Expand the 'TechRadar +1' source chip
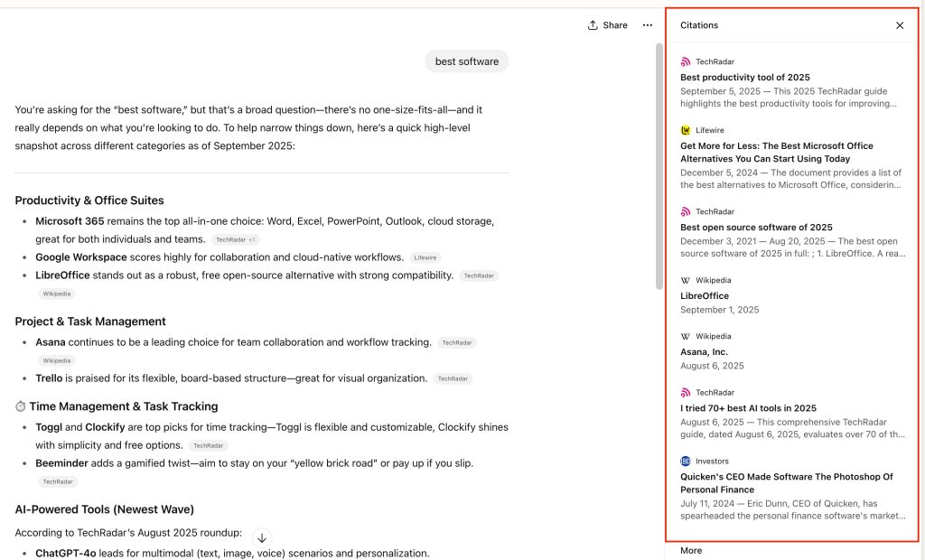 pyautogui.click(x=234, y=240)
